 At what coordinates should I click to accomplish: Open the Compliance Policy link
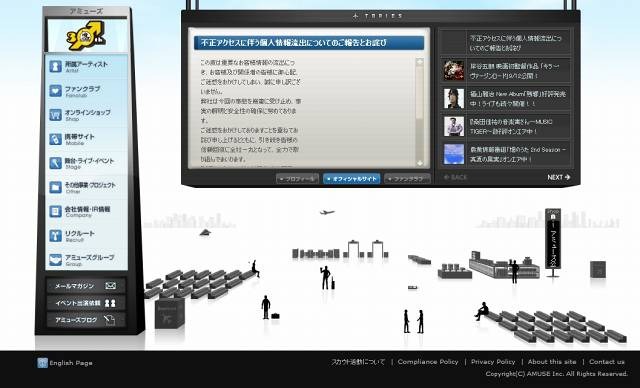tap(428, 361)
